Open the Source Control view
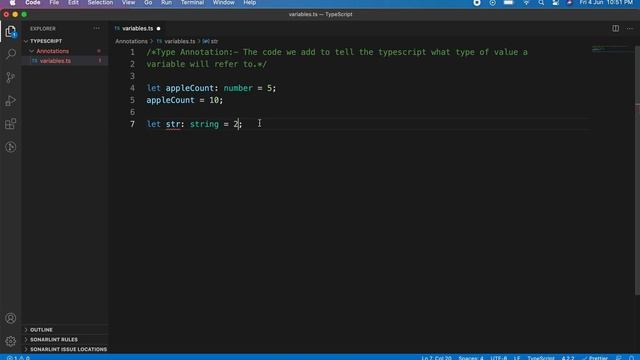The image size is (640, 360). pos(11,77)
